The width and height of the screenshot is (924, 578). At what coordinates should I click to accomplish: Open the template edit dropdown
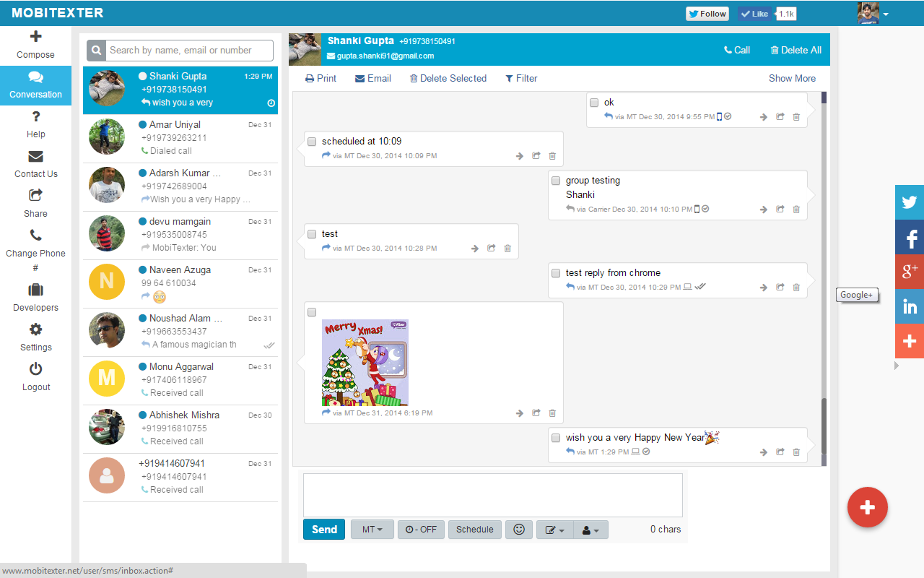coord(554,530)
